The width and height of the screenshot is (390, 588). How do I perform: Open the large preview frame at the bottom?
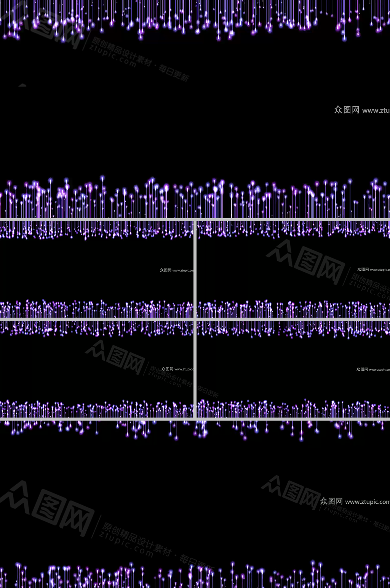click(195, 504)
